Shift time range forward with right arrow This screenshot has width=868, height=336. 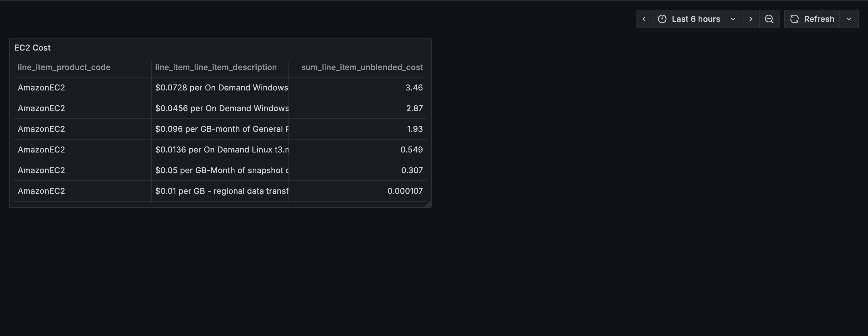(x=751, y=19)
